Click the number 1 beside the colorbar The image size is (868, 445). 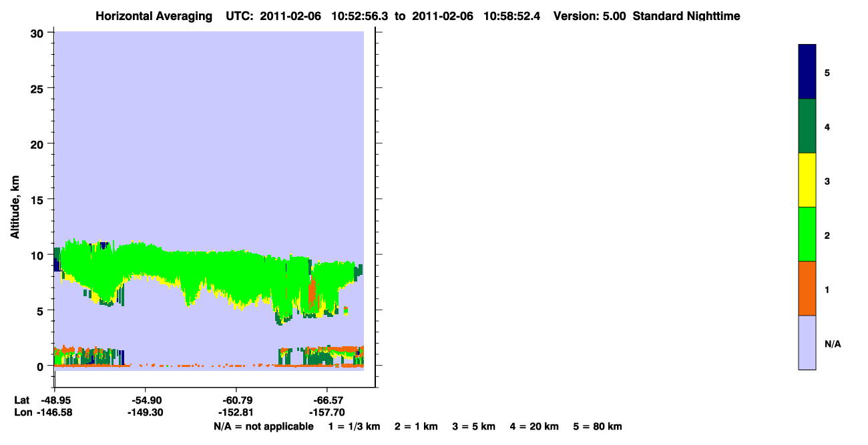tap(827, 290)
